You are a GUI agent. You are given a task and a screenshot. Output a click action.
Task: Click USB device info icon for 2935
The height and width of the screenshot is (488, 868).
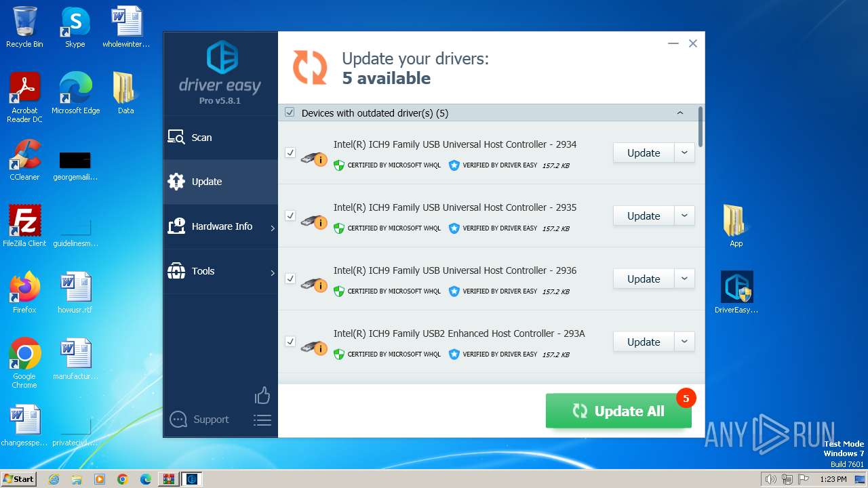[314, 222]
